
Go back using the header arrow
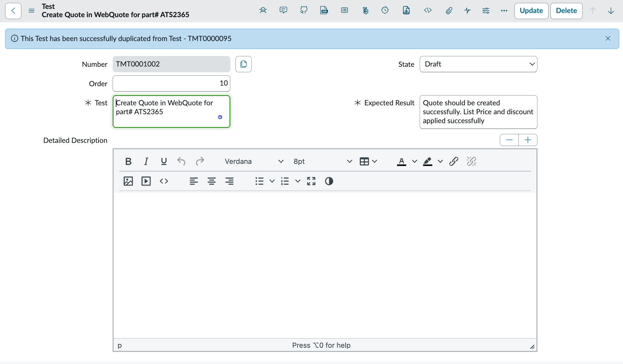coord(13,11)
